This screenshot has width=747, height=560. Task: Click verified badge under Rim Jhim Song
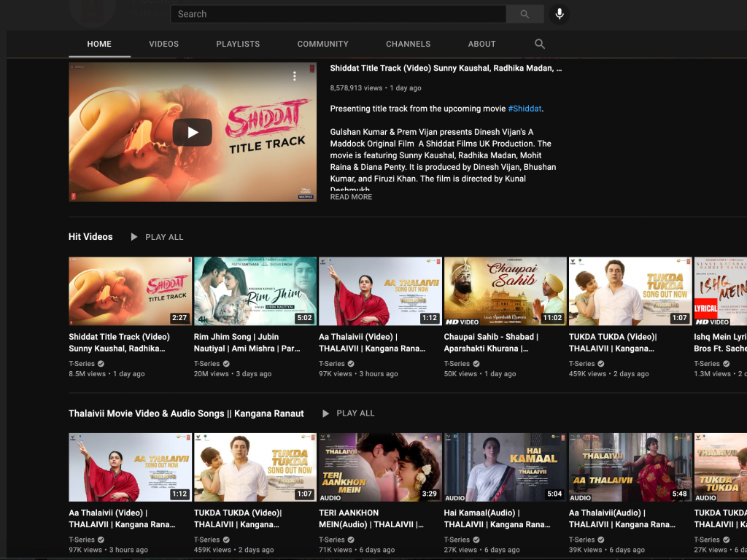pyautogui.click(x=226, y=364)
